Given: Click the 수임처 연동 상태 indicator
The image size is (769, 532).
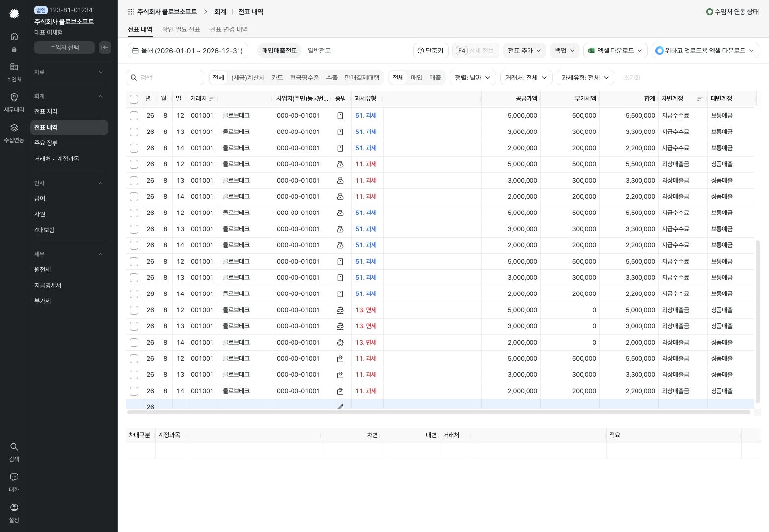Looking at the screenshot, I should [x=732, y=12].
